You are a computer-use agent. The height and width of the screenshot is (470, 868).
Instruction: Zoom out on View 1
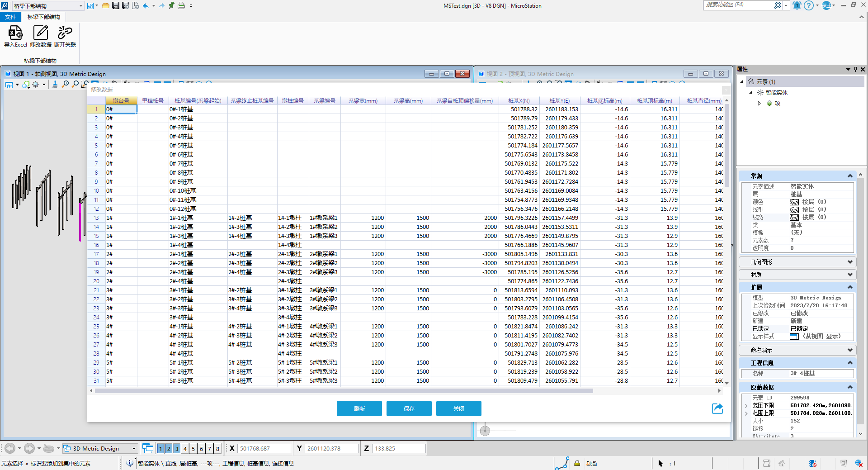pyautogui.click(x=75, y=85)
